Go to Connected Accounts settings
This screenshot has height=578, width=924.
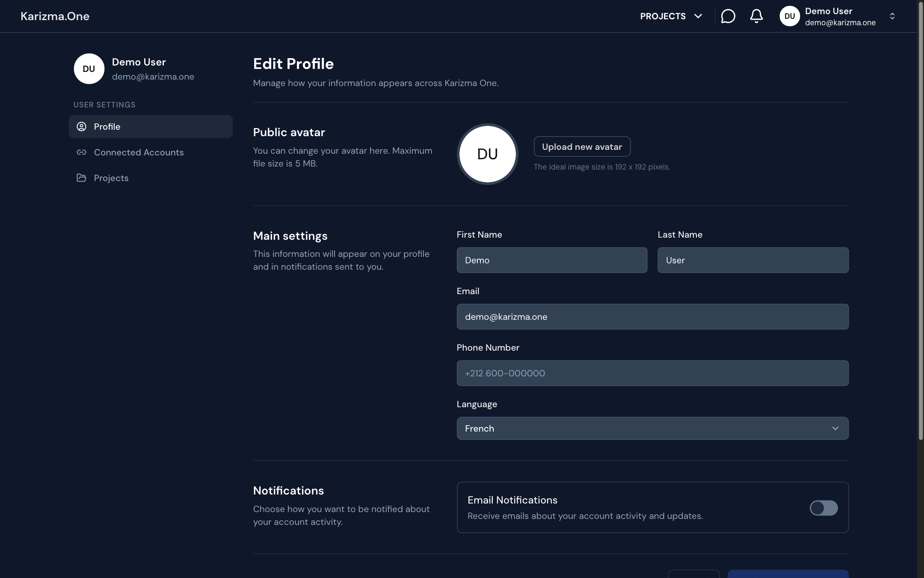[x=151, y=152]
